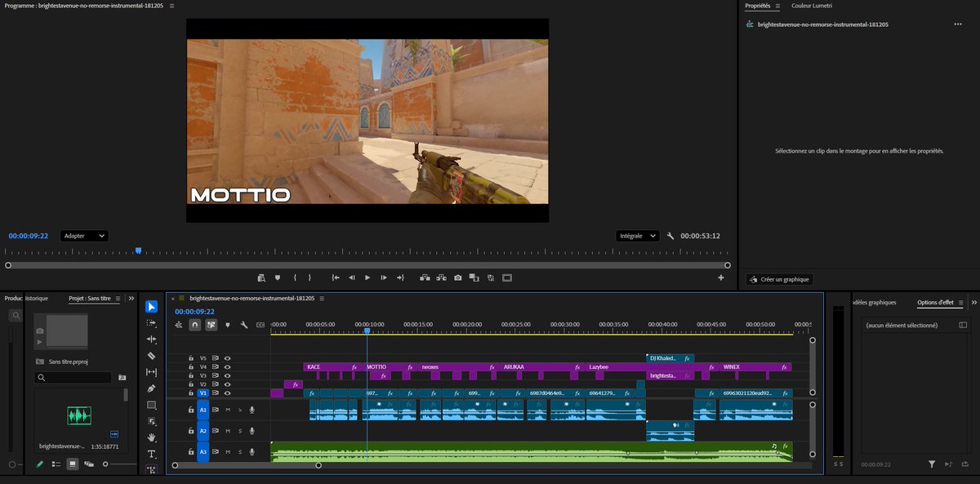The height and width of the screenshot is (484, 980).
Task: Switch to the Couleur Lumetri tab
Action: pyautogui.click(x=812, y=6)
